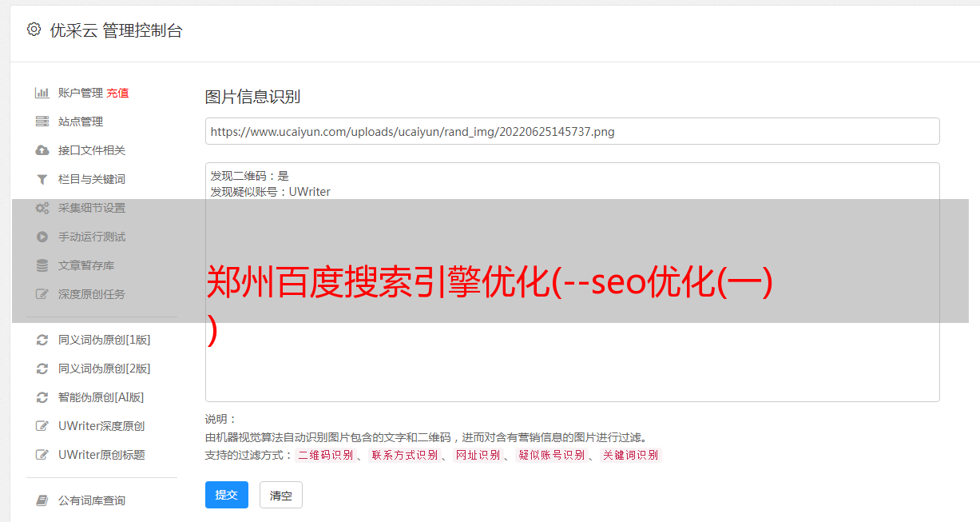Click the play icon for 手动运行测试
The image size is (980, 522).
[42, 237]
